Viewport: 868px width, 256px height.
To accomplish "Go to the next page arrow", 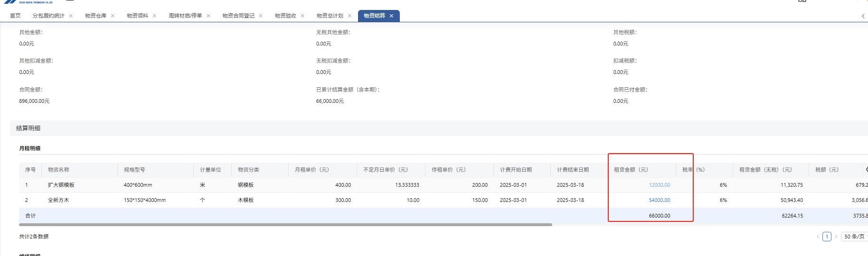I will 836,237.
